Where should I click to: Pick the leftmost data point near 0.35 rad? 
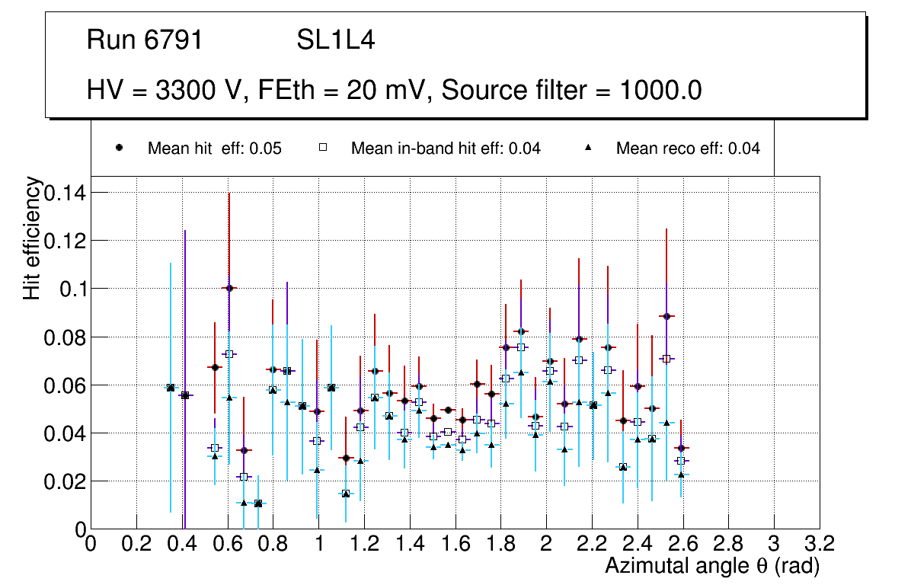coord(171,388)
